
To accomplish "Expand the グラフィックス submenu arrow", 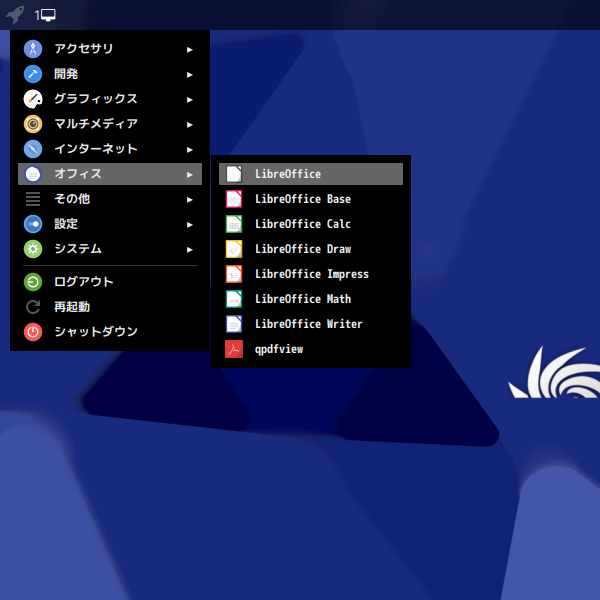I will click(x=189, y=99).
